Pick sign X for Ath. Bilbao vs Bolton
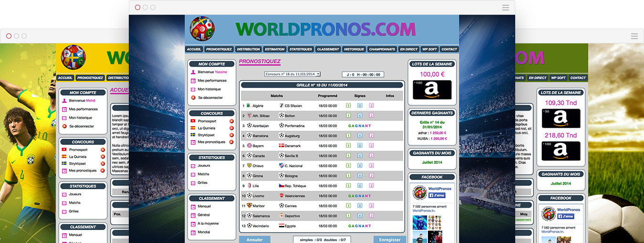The image size is (644, 243). [360, 116]
